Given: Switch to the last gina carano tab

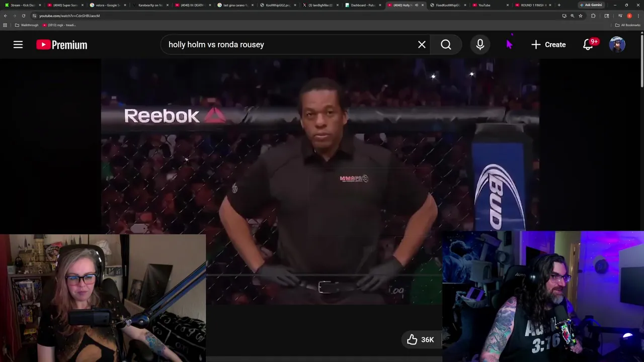Looking at the screenshot, I should coord(234,5).
